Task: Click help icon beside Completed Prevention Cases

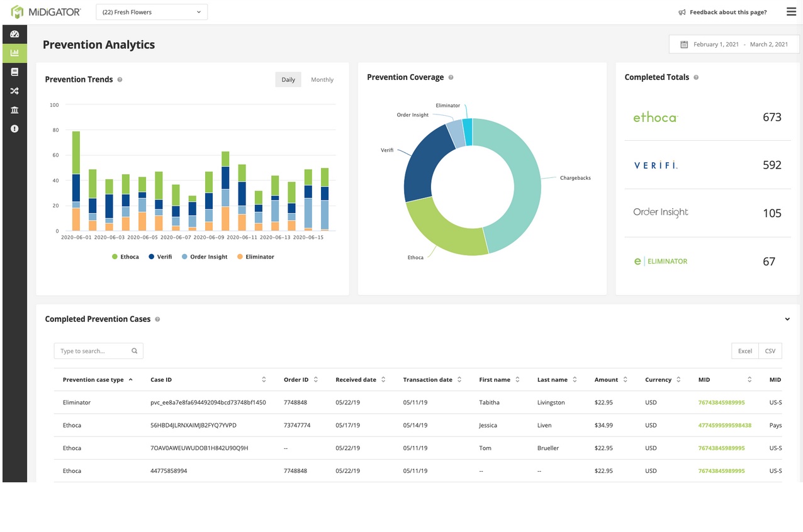Action: coord(157,319)
